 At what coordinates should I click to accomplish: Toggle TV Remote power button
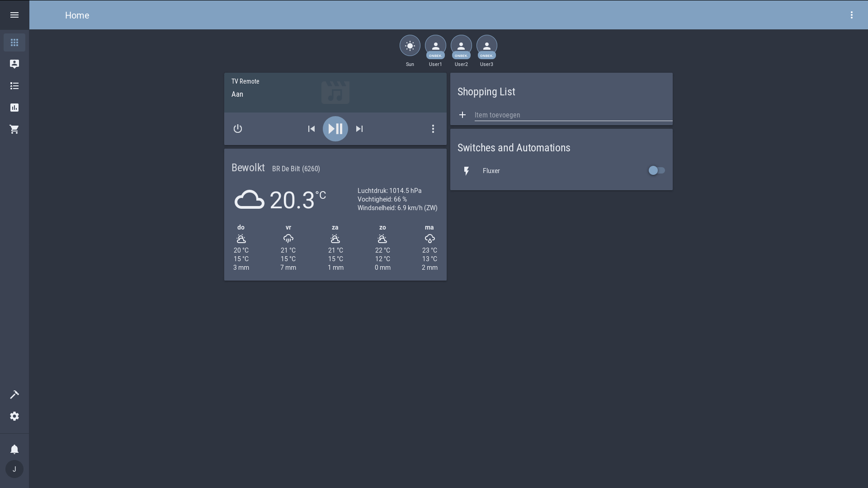[x=238, y=129]
